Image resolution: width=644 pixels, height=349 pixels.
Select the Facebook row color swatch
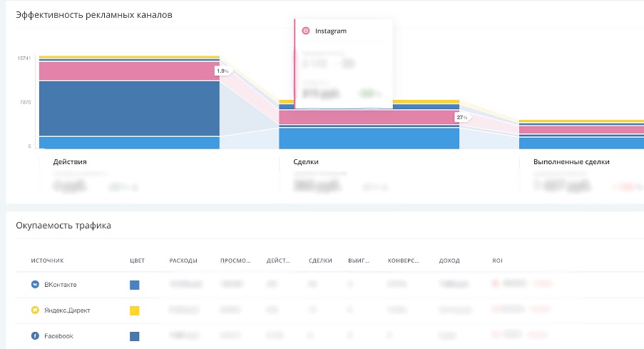coord(134,336)
